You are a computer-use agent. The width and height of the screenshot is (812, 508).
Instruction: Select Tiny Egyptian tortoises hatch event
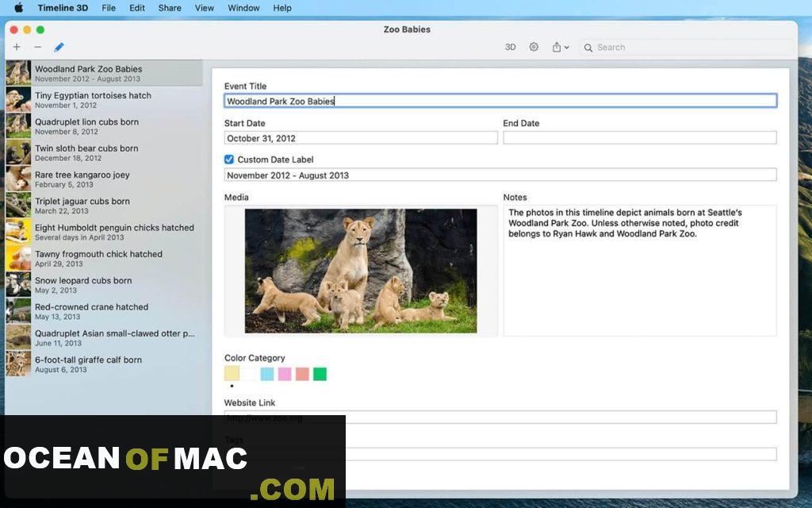tap(104, 99)
